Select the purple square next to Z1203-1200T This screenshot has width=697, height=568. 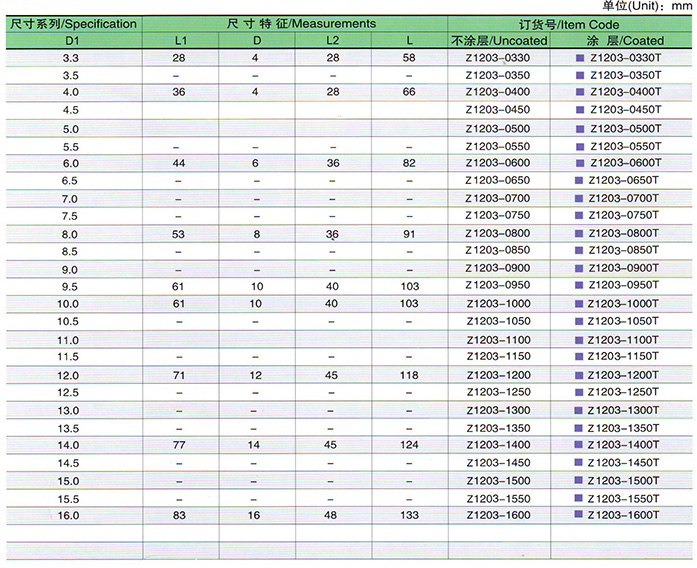tap(580, 373)
